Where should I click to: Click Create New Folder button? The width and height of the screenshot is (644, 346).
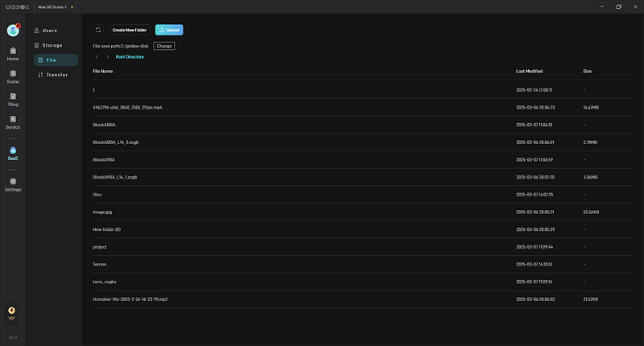(130, 30)
